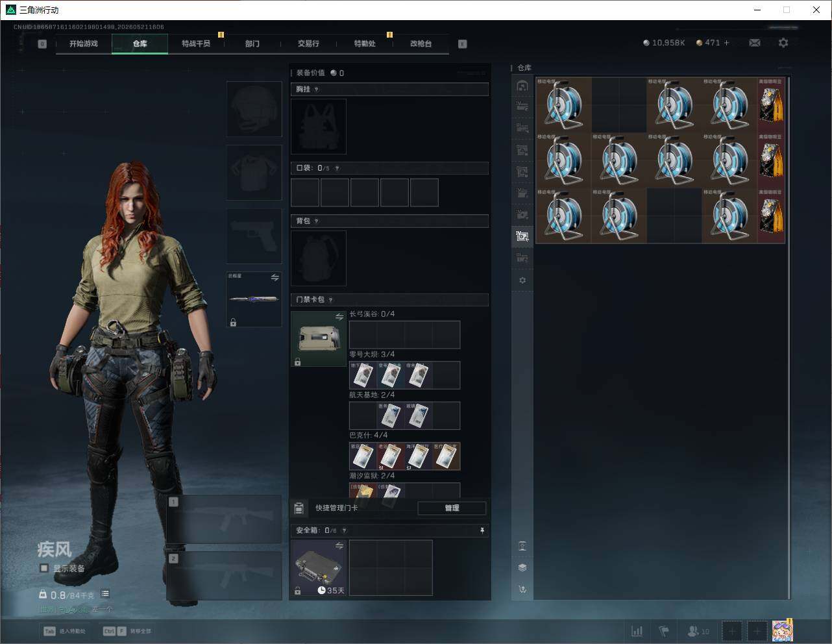This screenshot has width=832, height=644.
Task: Click the 进入特勤处 Tab shortcut hint
Action: coord(65,631)
